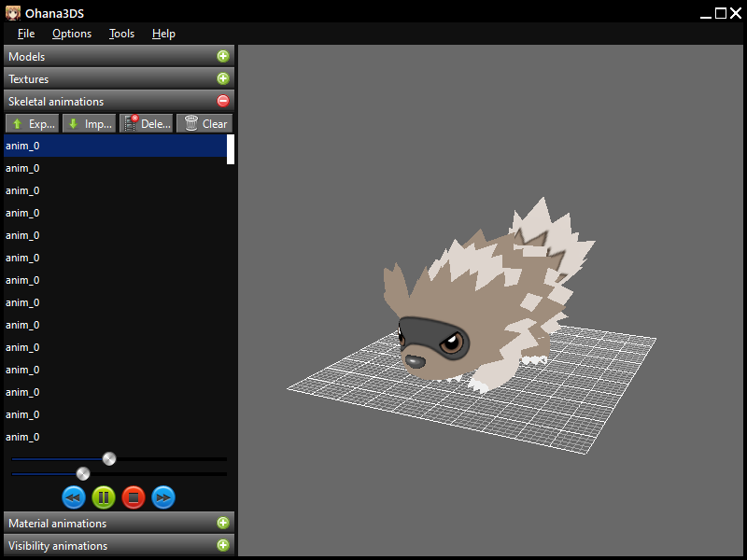747x560 pixels.
Task: Clear all skeletal animations
Action: 204,123
